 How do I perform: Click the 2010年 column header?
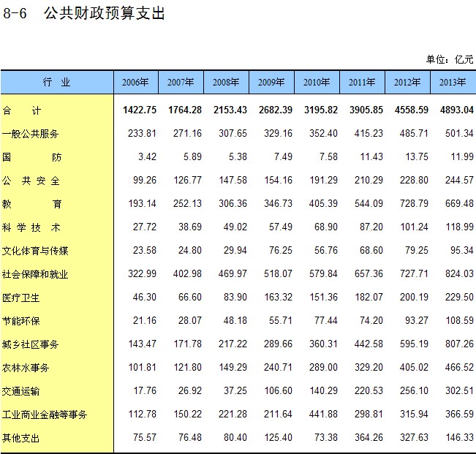click(317, 82)
